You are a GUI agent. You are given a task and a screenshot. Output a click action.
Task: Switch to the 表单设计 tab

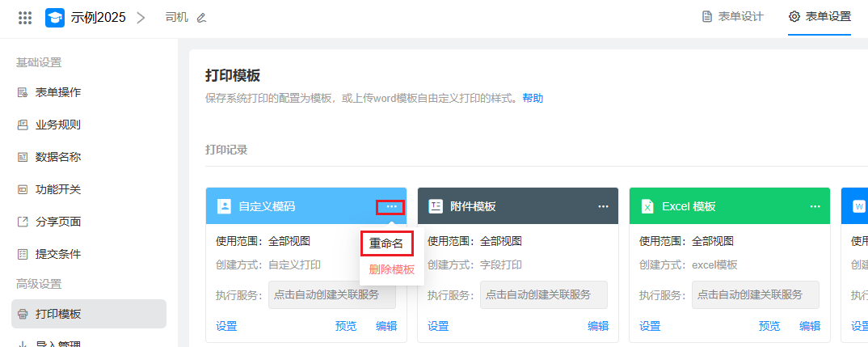(732, 17)
